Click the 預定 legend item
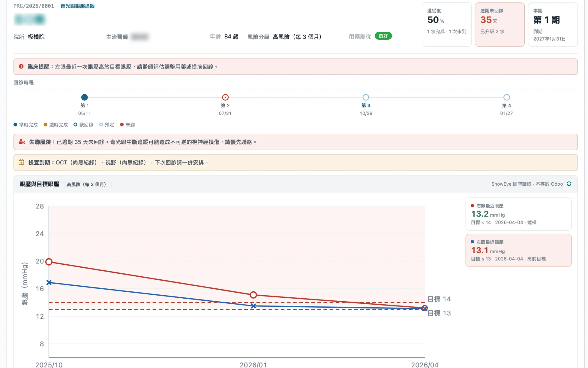Viewport: 588px width, 368px height. [107, 125]
